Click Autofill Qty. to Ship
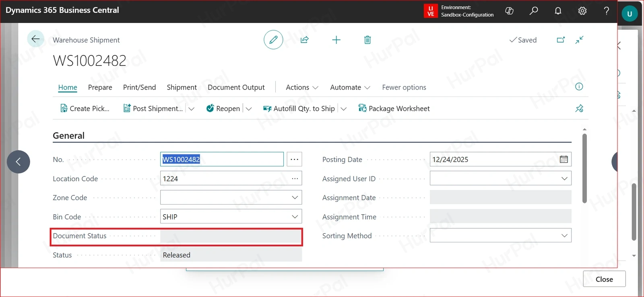 tap(299, 109)
